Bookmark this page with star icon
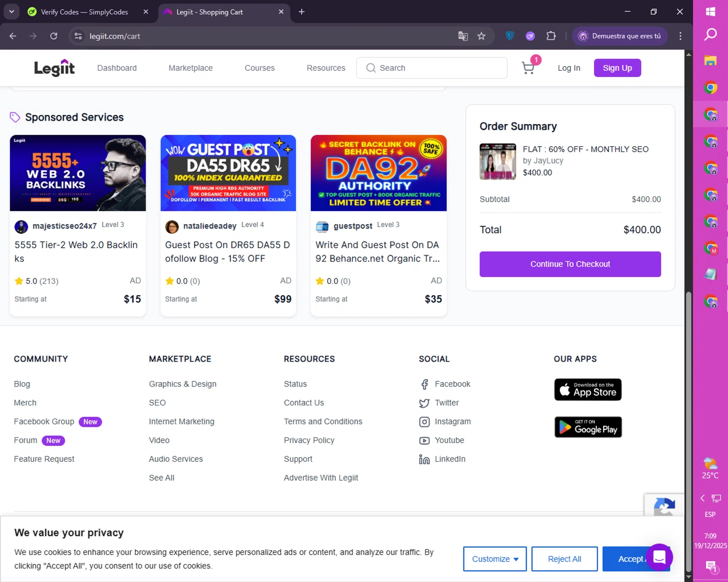728x582 pixels. click(x=481, y=36)
